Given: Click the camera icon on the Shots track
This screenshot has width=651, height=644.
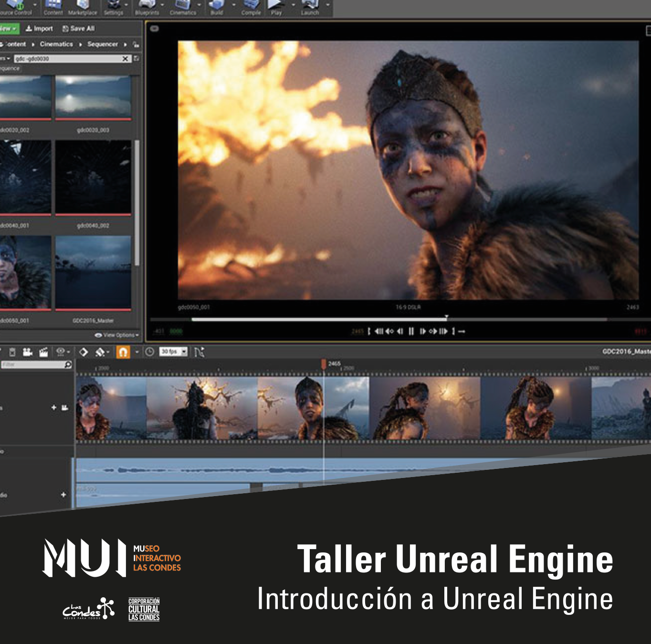Looking at the screenshot, I should pos(64,407).
